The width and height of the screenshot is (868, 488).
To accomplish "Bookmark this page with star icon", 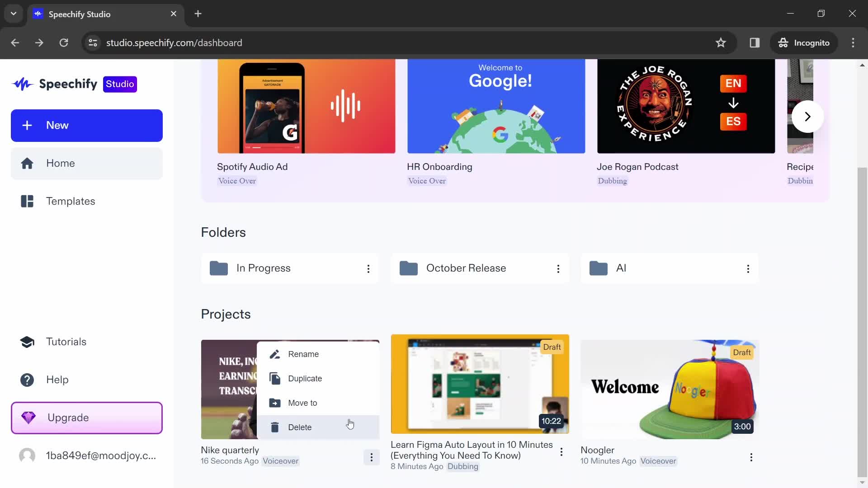I will pyautogui.click(x=721, y=43).
